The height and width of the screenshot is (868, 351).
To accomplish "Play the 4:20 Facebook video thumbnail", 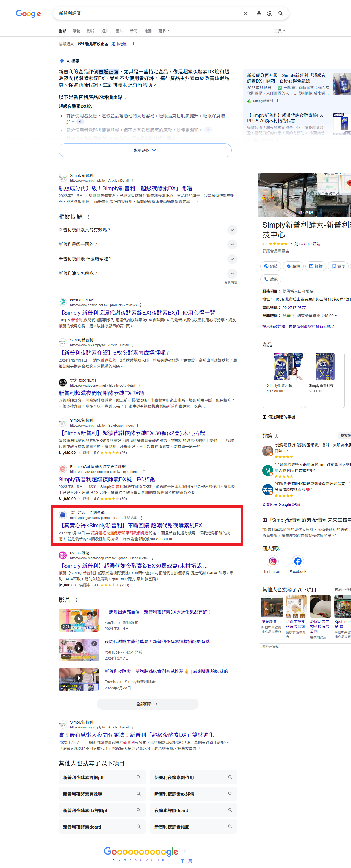I will [79, 679].
